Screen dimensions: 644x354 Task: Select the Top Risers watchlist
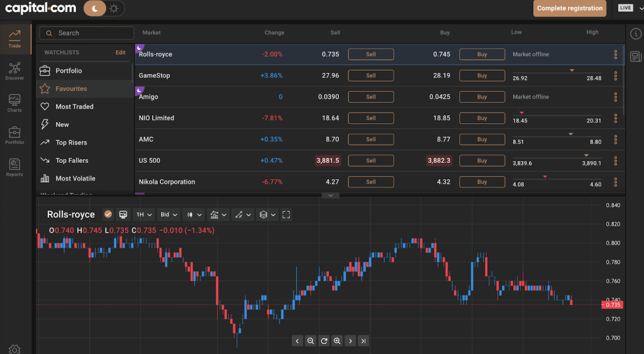[86, 143]
